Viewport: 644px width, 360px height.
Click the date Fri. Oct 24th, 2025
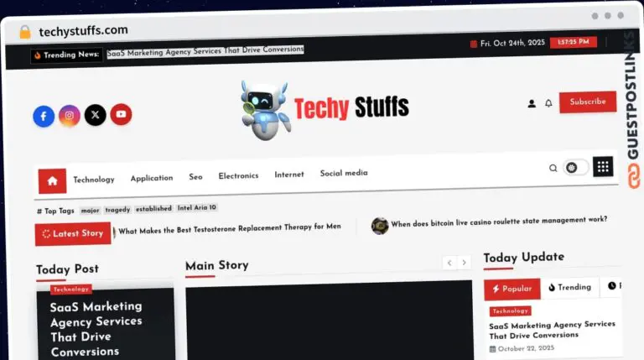pos(512,43)
